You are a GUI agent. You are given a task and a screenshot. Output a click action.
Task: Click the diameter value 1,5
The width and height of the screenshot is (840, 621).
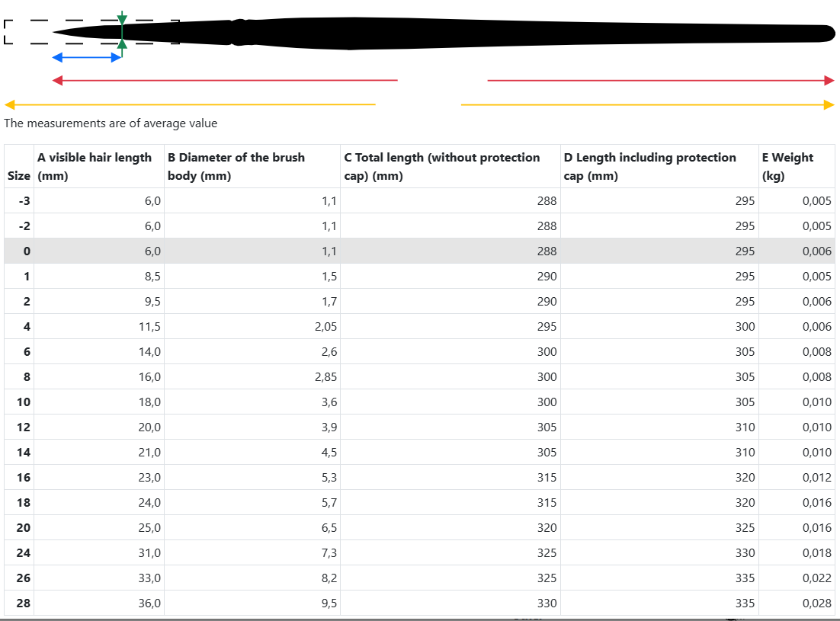(329, 277)
